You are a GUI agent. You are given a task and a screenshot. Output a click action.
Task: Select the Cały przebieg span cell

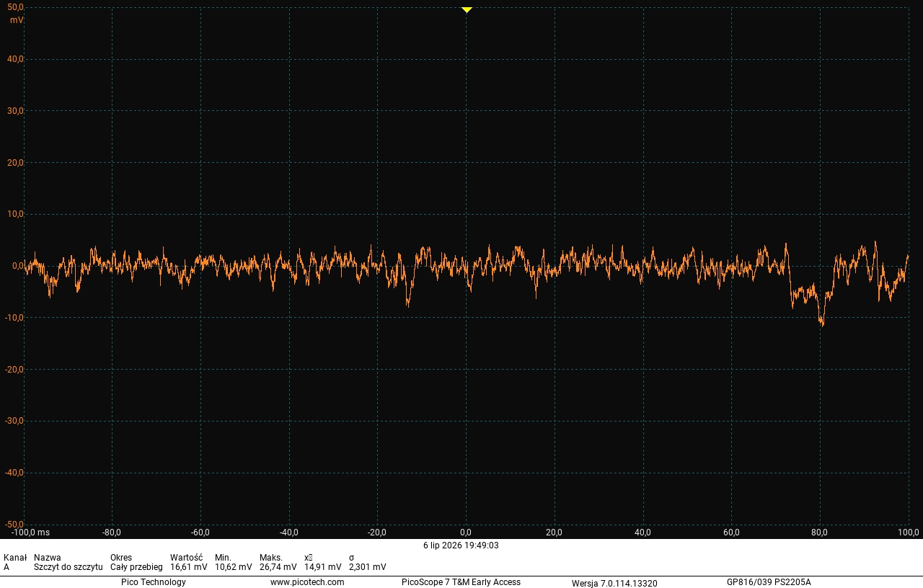[x=136, y=567]
